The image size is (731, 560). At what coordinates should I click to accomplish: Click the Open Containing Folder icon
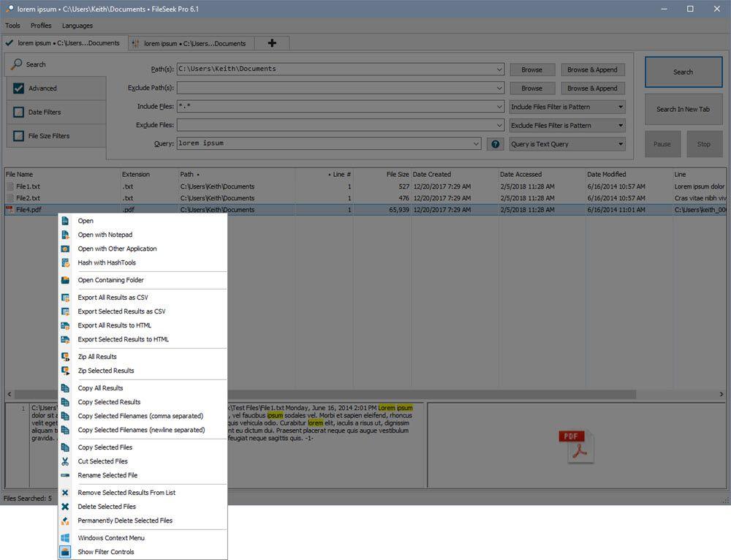pos(65,280)
